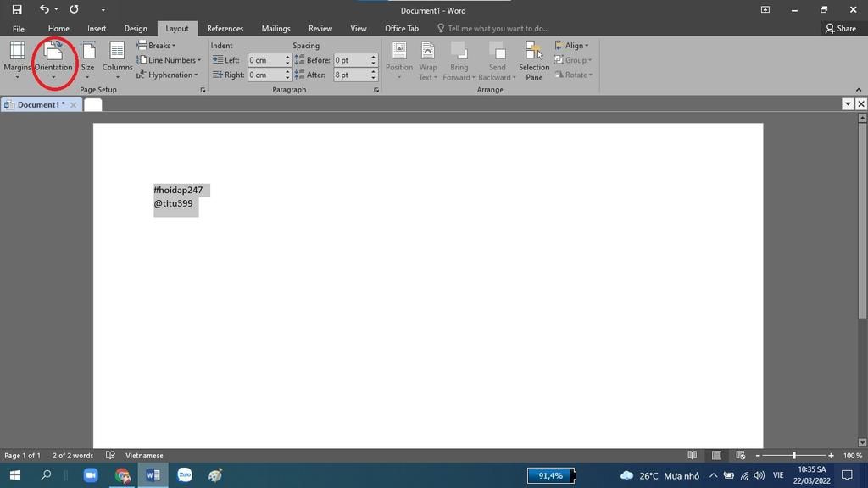Click the proofing check icon in status bar
The width and height of the screenshot is (868, 488).
pos(110,455)
